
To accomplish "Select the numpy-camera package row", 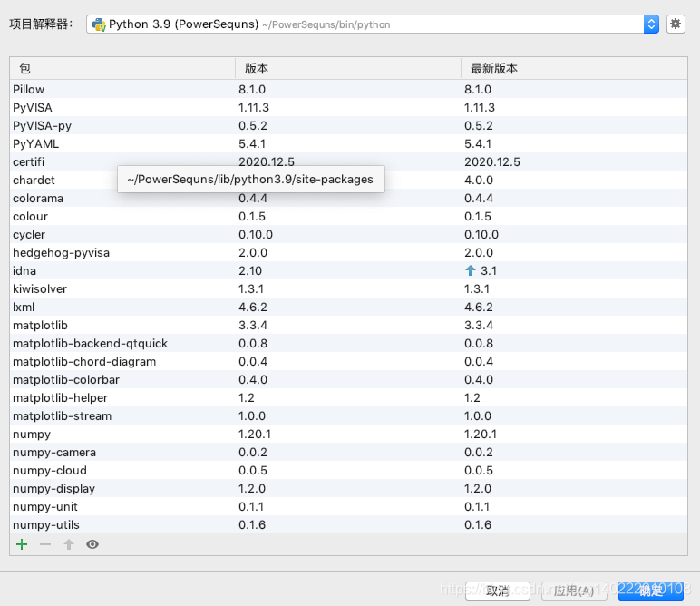I will click(x=348, y=453).
